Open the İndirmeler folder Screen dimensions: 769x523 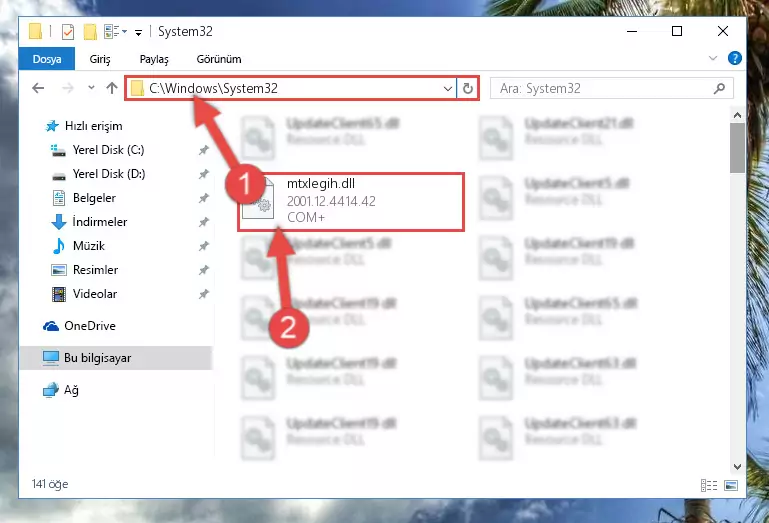tap(100, 222)
